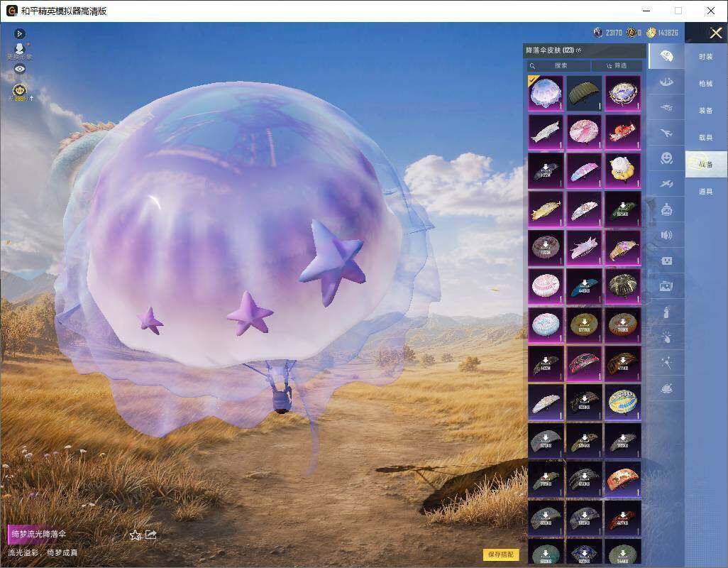Open the sound speaker category icon

pyautogui.click(x=666, y=235)
